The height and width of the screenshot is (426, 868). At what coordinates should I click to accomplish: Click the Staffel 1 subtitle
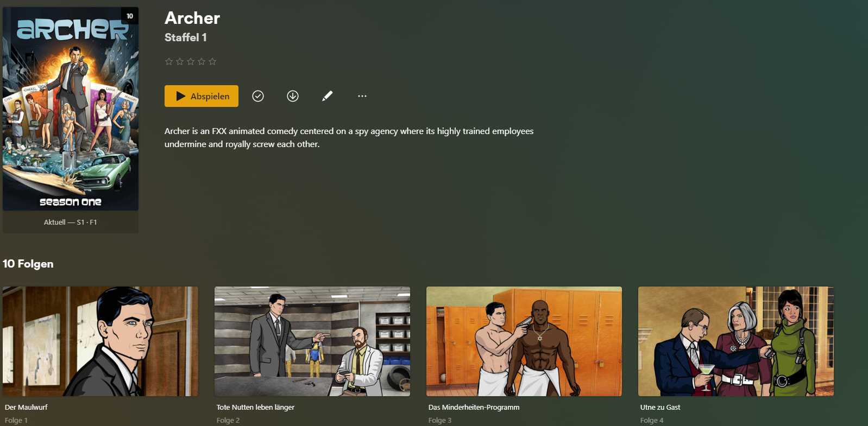click(186, 37)
